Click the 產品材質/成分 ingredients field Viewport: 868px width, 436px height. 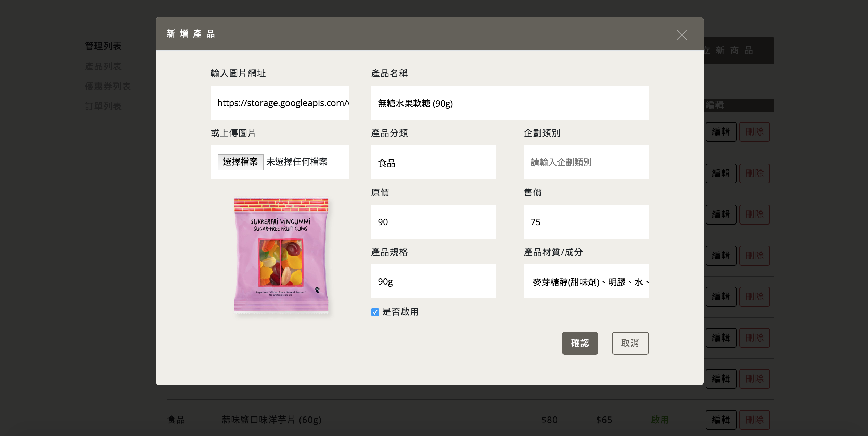[x=586, y=281]
